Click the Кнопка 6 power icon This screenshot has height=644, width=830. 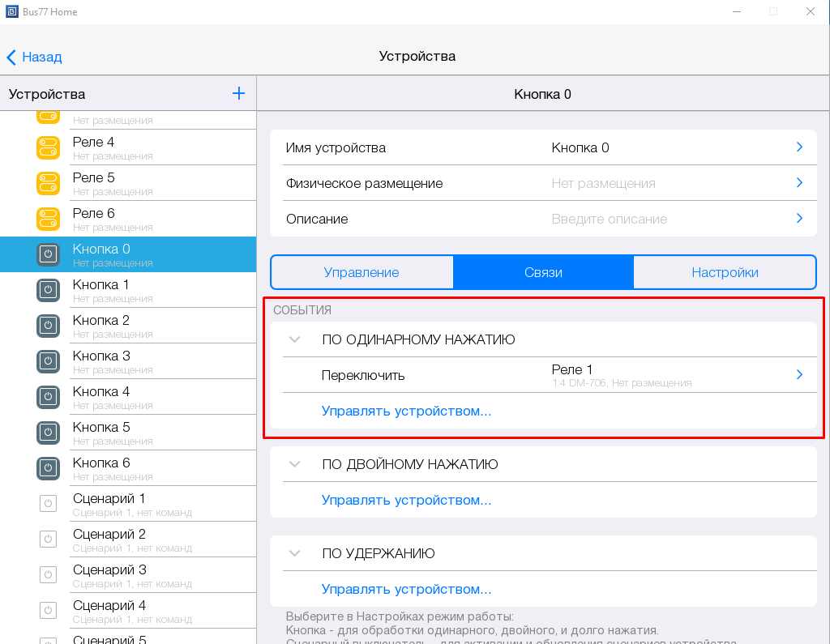click(x=49, y=468)
